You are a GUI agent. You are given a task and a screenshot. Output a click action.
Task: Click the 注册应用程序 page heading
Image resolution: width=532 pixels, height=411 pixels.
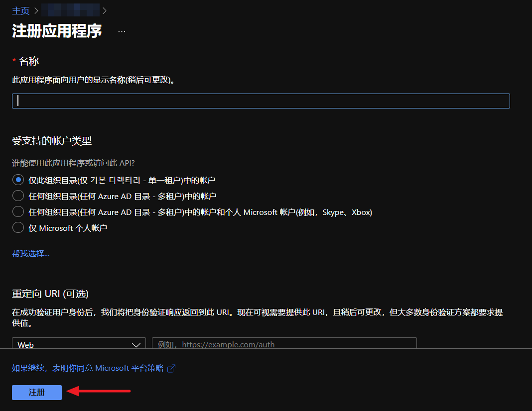(x=57, y=31)
